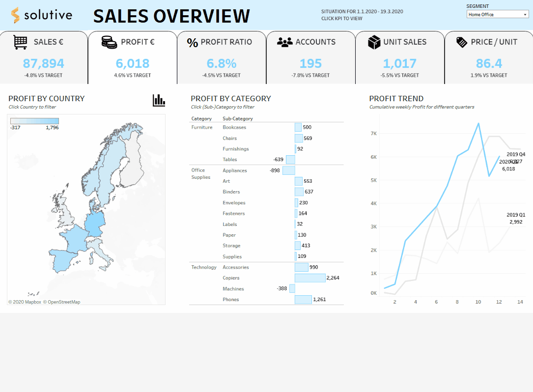This screenshot has height=392, width=533.
Task: Click the price tag Price/Unit icon
Action: pos(462,42)
